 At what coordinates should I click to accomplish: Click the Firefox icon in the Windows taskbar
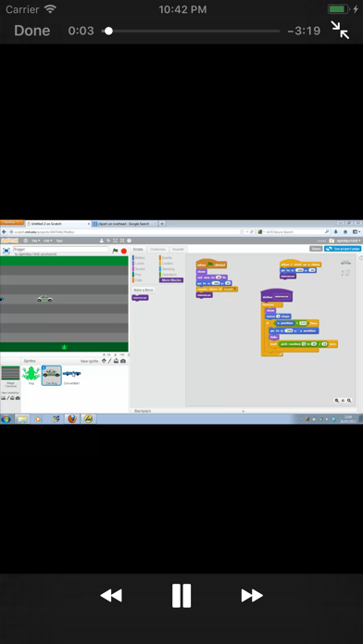pos(72,419)
